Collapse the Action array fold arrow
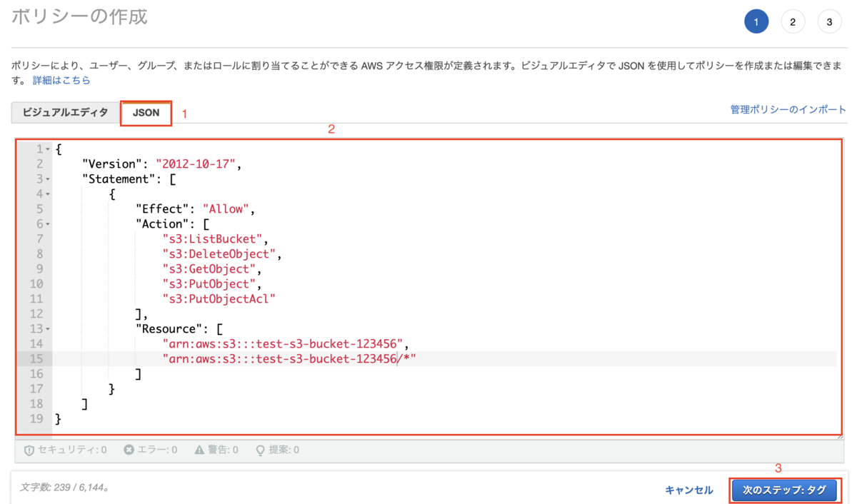 pos(48,224)
